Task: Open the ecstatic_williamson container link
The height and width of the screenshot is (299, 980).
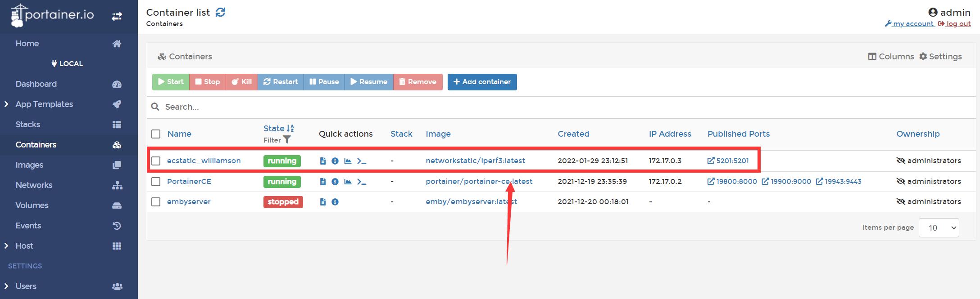Action: click(x=204, y=161)
